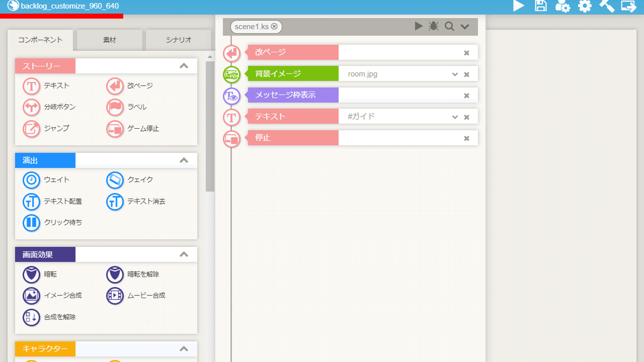Select the メッセージ枠表示 scenario block

click(x=293, y=95)
